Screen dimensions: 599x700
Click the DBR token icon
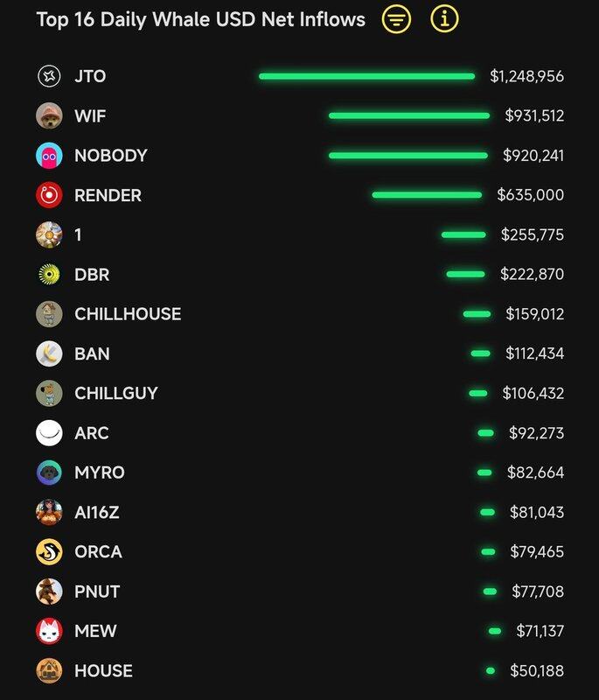(49, 275)
